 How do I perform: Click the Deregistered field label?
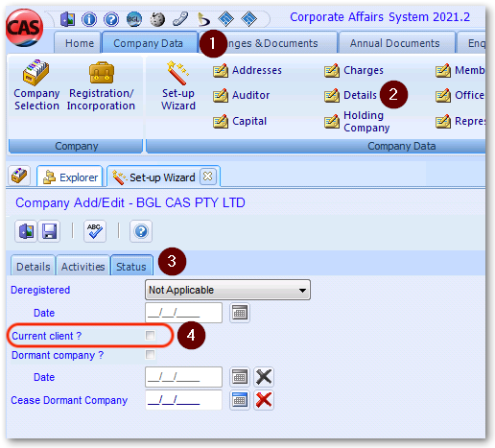tap(40, 290)
